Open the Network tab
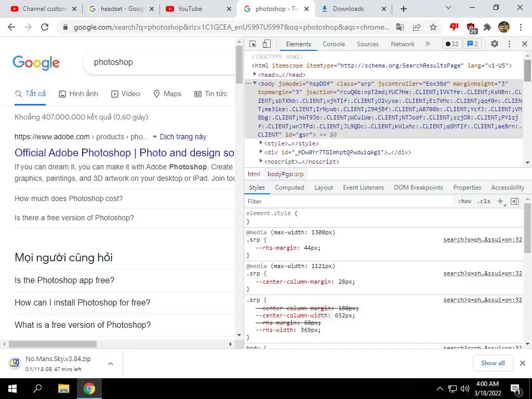Screen dimensions: 532x399 [403, 44]
